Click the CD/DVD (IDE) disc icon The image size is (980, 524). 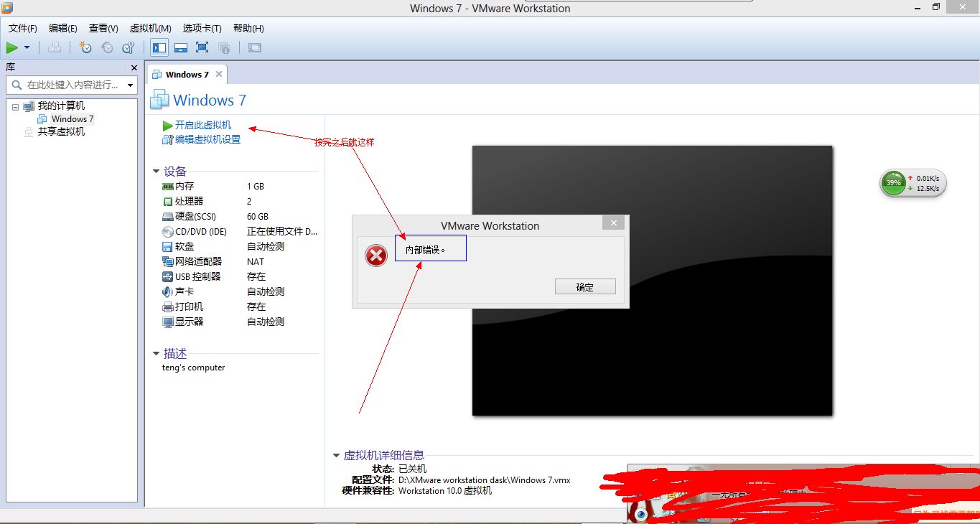(x=168, y=231)
